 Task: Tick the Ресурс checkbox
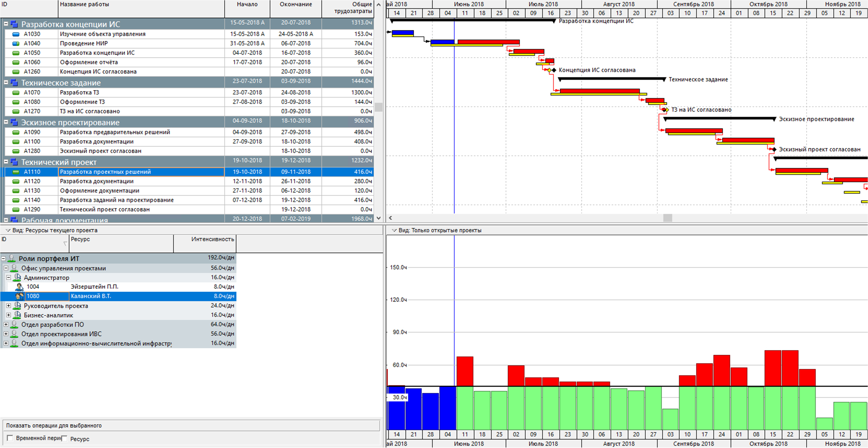click(64, 439)
